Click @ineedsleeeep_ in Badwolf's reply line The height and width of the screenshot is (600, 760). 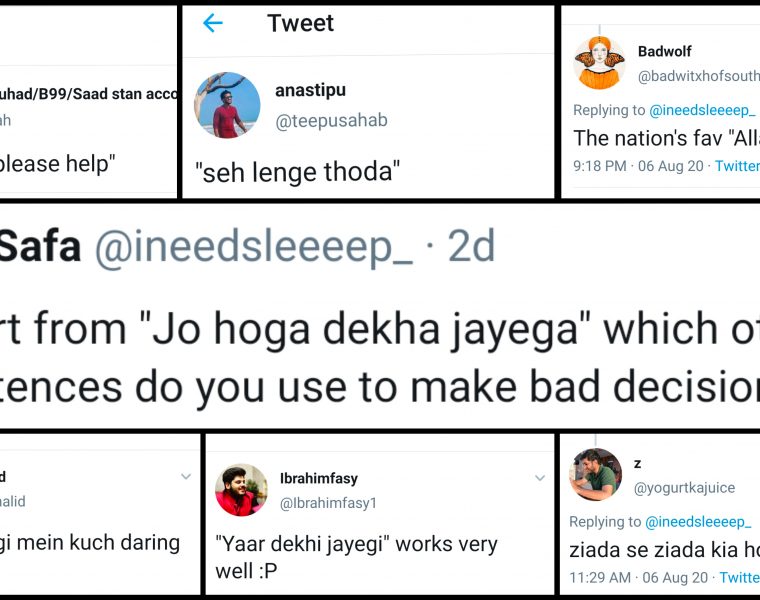[702, 110]
